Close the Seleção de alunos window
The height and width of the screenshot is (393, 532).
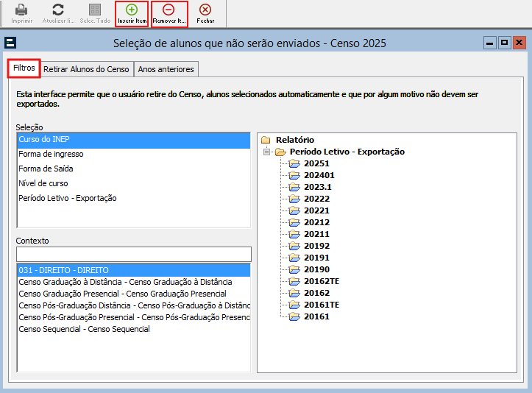coord(519,43)
